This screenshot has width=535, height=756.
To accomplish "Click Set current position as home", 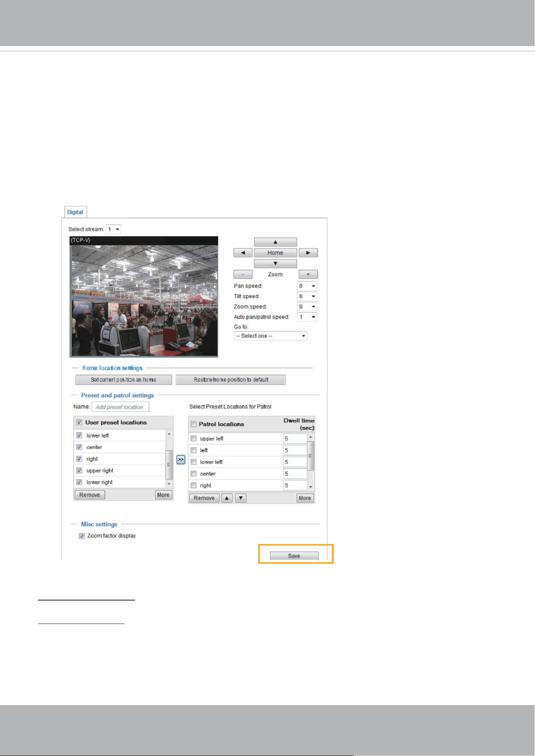I will click(124, 380).
